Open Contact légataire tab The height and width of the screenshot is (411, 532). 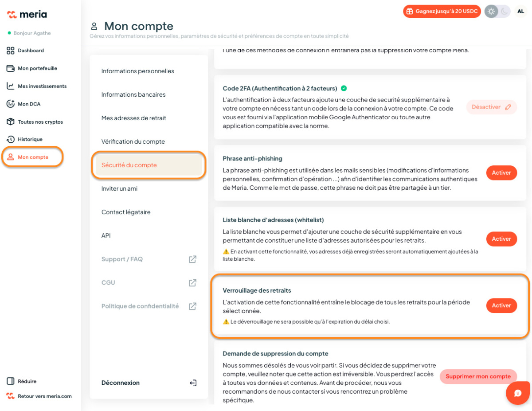pyautogui.click(x=126, y=212)
